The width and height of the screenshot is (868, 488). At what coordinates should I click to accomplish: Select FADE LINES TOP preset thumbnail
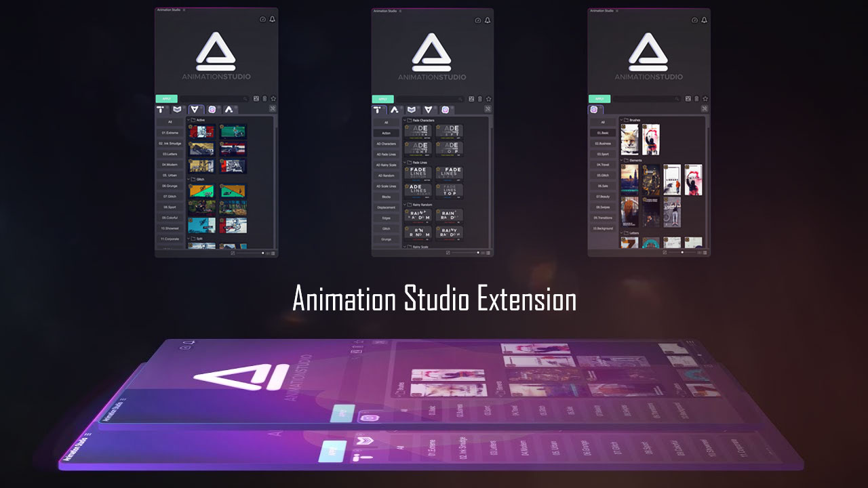449,191
